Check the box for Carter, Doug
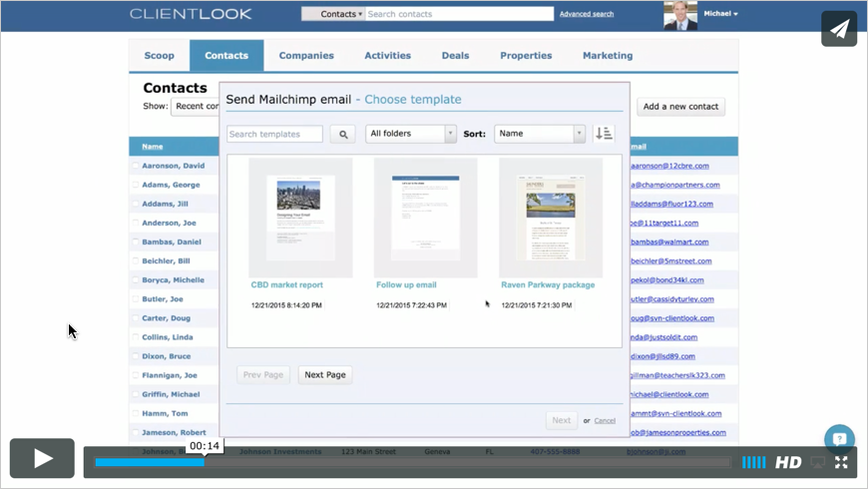This screenshot has width=868, height=489. 135,318
